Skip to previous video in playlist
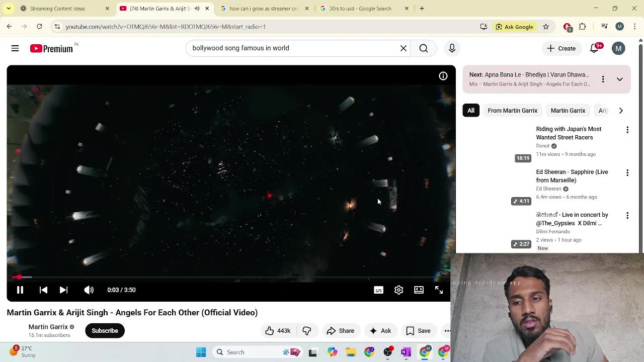 coord(43,290)
